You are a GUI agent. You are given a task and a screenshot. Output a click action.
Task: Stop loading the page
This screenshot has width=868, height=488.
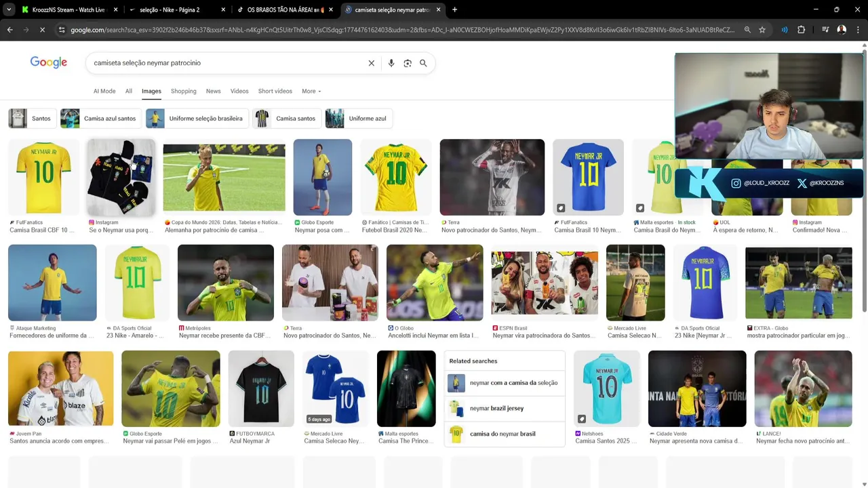pos(42,30)
